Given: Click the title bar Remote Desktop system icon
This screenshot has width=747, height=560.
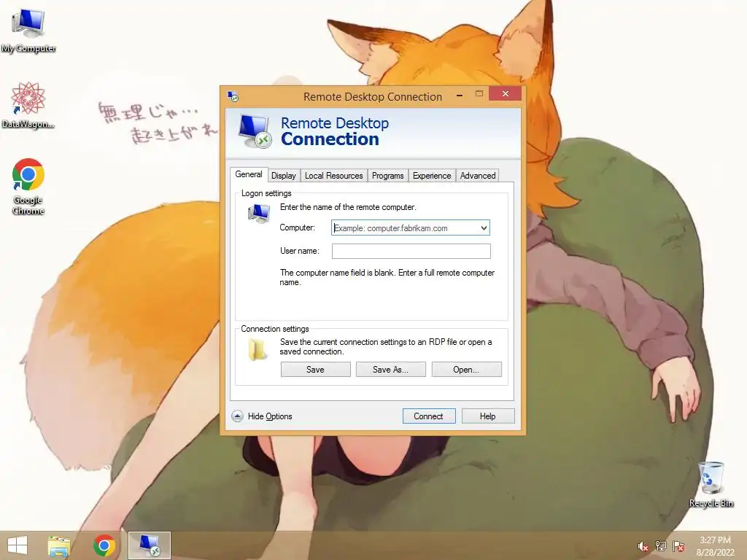Looking at the screenshot, I should (x=233, y=96).
